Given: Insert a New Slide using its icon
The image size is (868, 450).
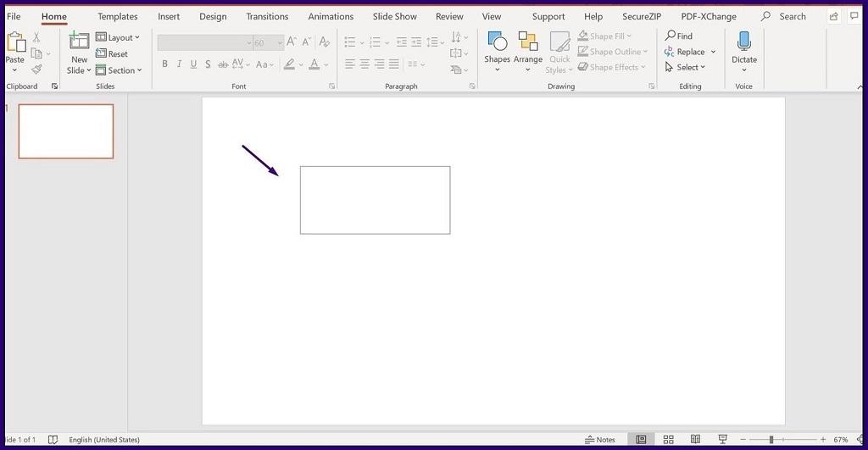Looking at the screenshot, I should click(79, 41).
